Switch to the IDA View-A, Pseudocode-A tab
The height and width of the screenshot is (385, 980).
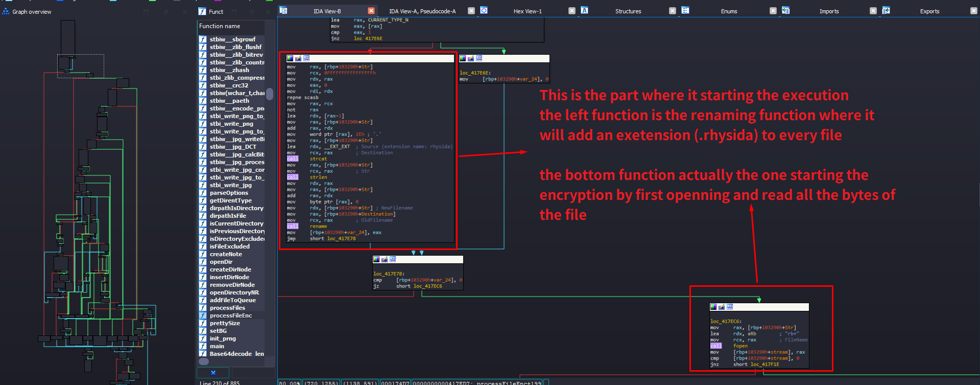tap(422, 11)
